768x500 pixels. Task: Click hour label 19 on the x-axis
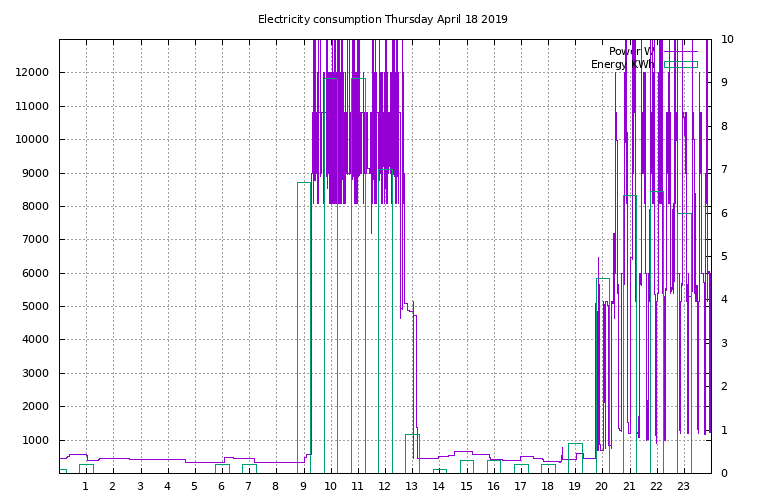(x=574, y=486)
